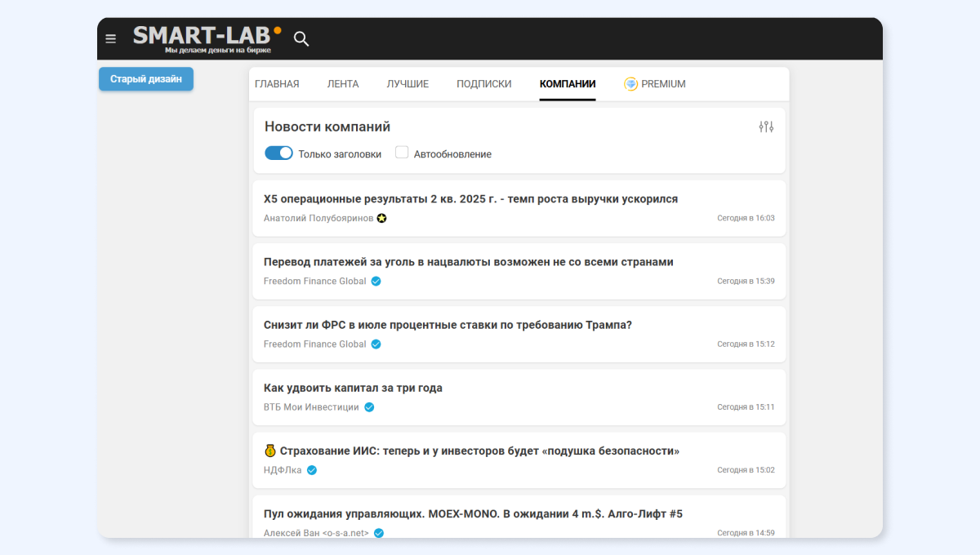Click the Новости компаний heading
Image resolution: width=980 pixels, height=555 pixels.
click(327, 127)
